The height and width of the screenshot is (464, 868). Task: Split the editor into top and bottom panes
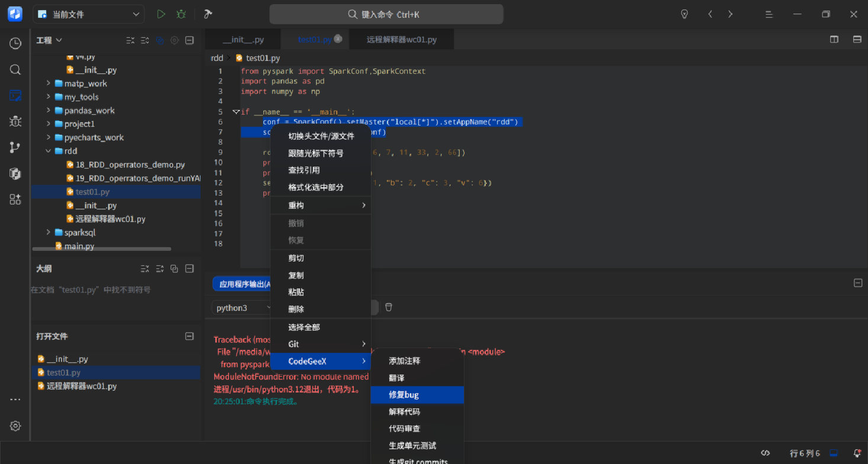pyautogui.click(x=857, y=40)
